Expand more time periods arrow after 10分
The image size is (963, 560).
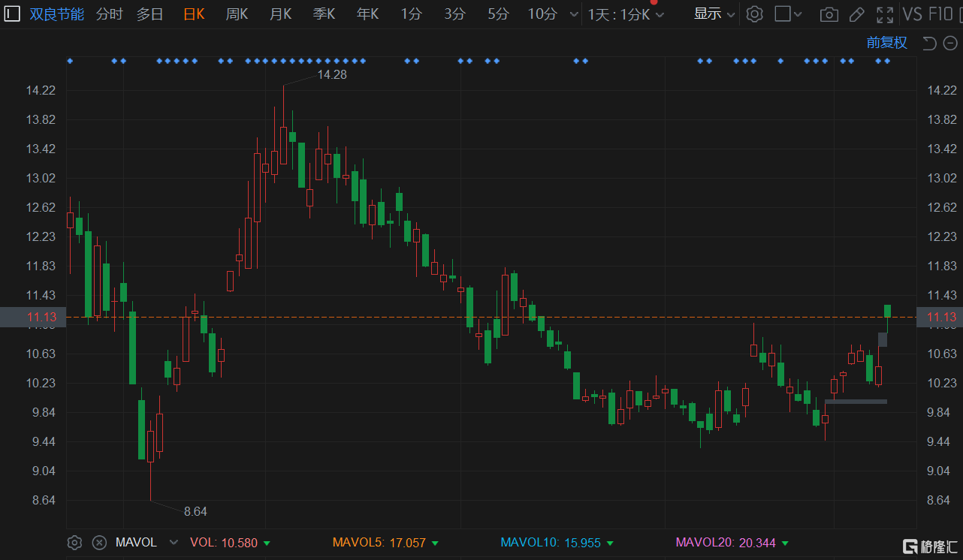[x=574, y=14]
